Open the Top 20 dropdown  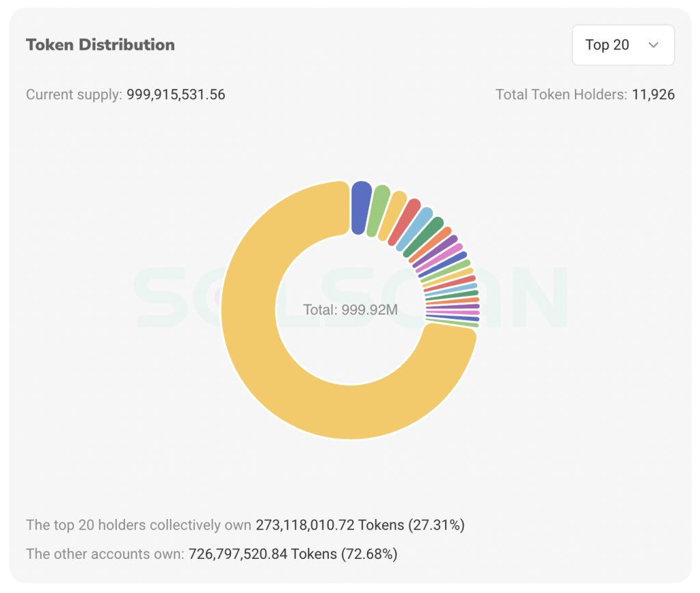[x=623, y=45]
